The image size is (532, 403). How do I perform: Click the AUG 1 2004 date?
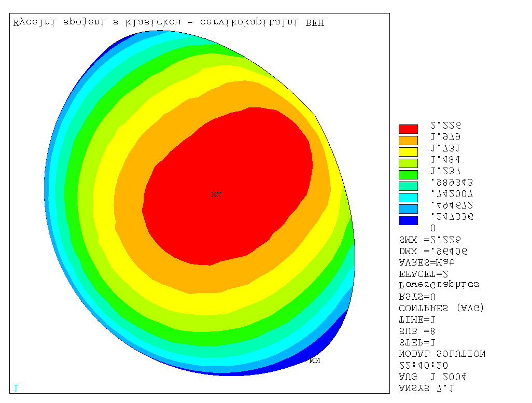pyautogui.click(x=432, y=377)
